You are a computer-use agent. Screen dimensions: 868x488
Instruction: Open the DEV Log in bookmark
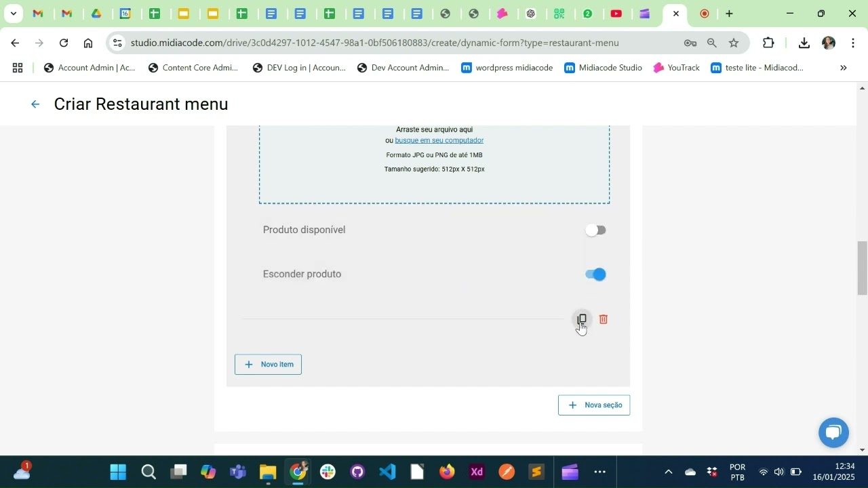click(299, 68)
